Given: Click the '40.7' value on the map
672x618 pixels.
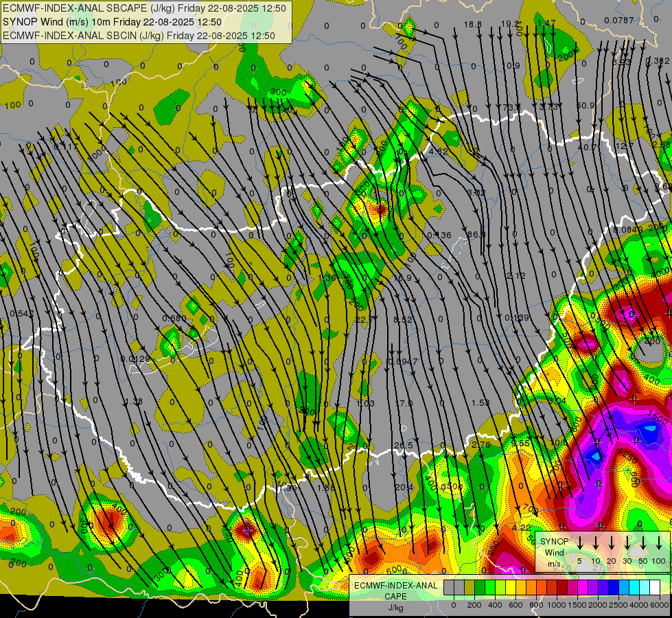Looking at the screenshot, I should pos(587,147).
